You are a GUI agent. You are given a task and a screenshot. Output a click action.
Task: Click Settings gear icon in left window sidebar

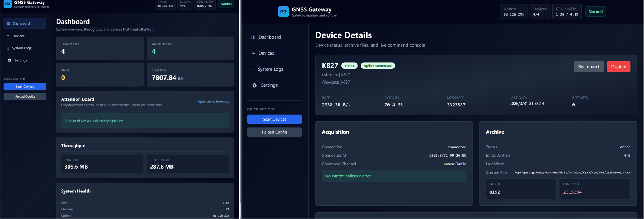(x=9, y=60)
